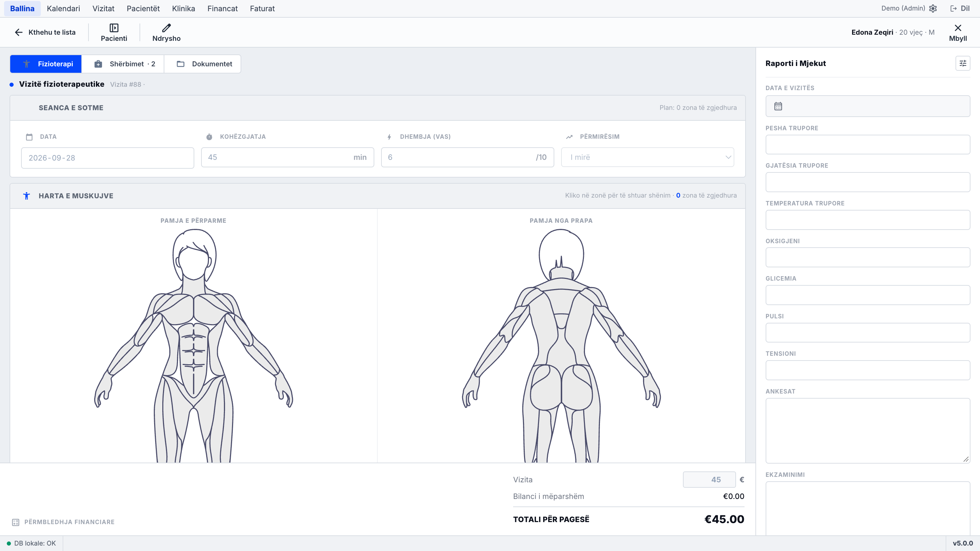Click the settings gear next to Demo (Admin)

[933, 9]
